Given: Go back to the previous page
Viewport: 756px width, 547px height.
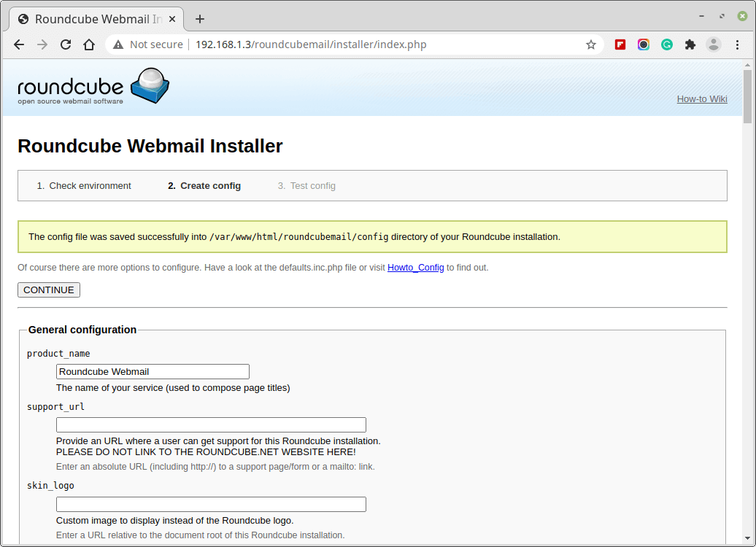Looking at the screenshot, I should click(x=19, y=44).
